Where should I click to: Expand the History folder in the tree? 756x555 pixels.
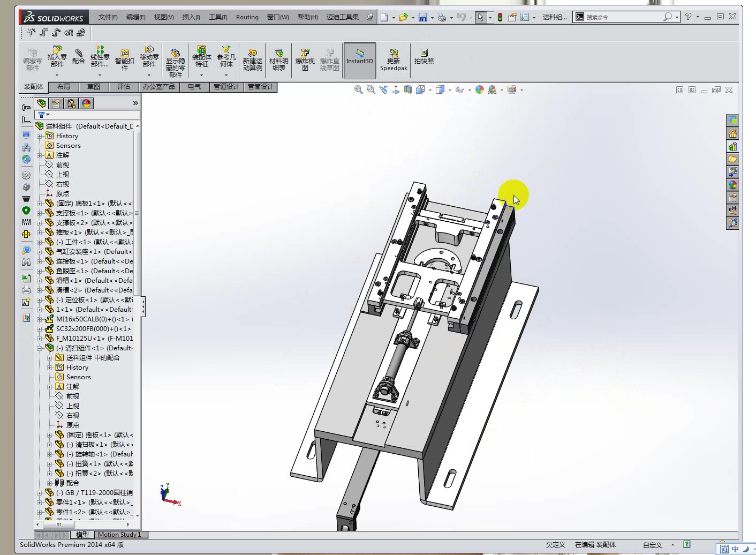pyautogui.click(x=40, y=136)
